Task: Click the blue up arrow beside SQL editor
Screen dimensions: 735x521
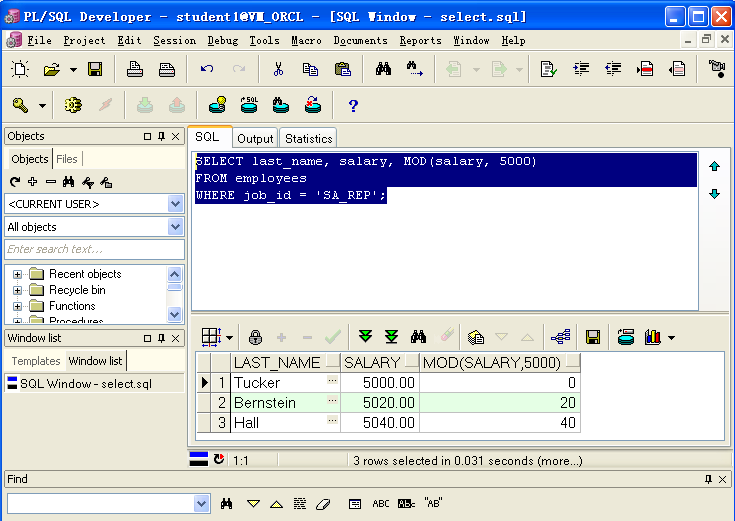Action: coord(714,166)
